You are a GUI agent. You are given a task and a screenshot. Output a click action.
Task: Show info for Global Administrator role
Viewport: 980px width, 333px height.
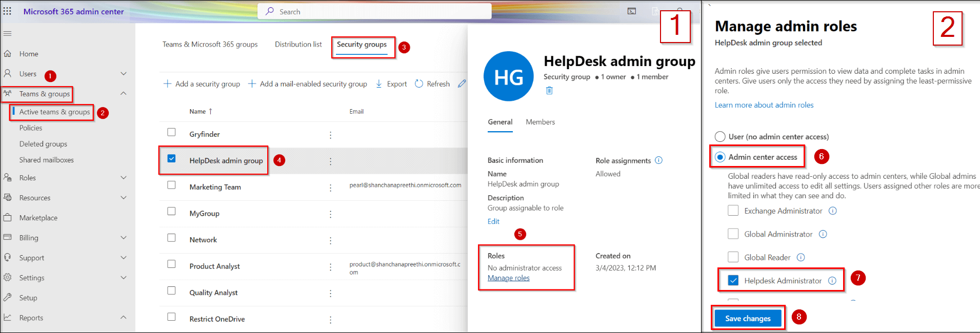(823, 234)
